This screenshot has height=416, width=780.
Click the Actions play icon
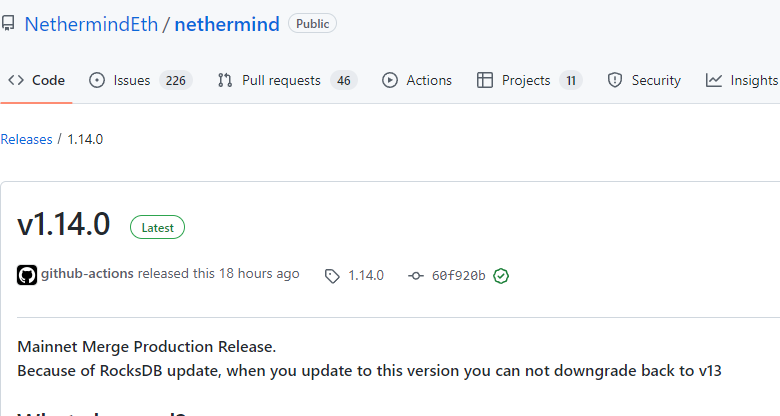tap(390, 80)
